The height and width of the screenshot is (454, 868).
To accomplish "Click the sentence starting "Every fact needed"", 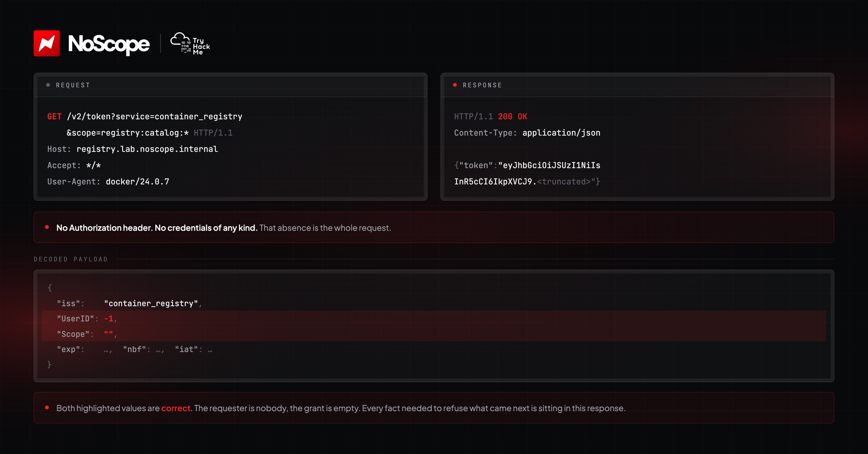I will 494,408.
